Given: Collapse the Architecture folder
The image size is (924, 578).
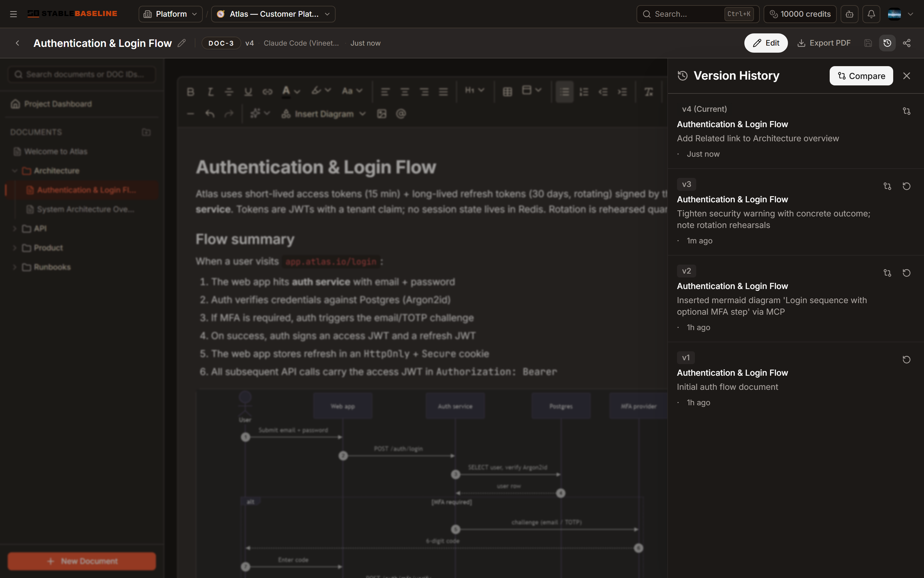Looking at the screenshot, I should (x=15, y=171).
